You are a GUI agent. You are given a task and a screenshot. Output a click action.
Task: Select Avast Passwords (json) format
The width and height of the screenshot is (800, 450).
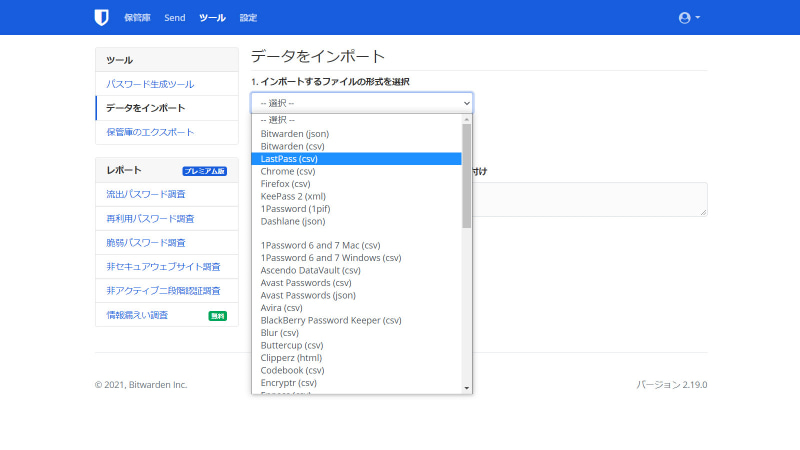click(356, 295)
